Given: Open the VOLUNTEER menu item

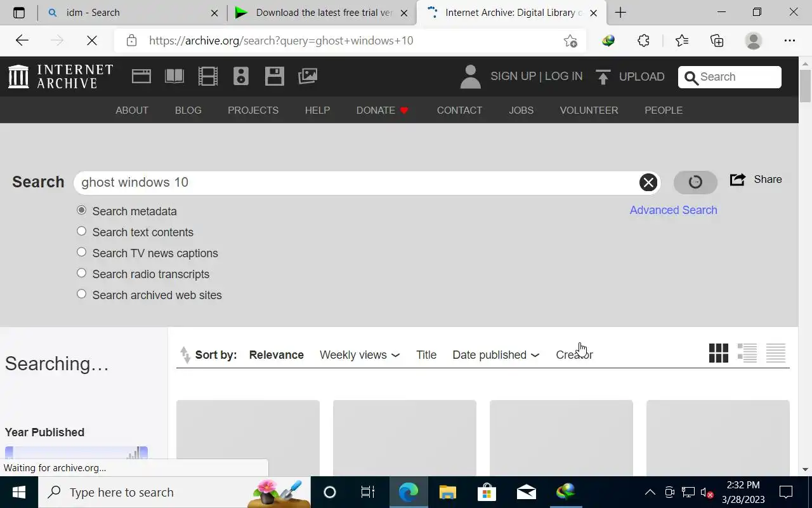Looking at the screenshot, I should [x=589, y=110].
